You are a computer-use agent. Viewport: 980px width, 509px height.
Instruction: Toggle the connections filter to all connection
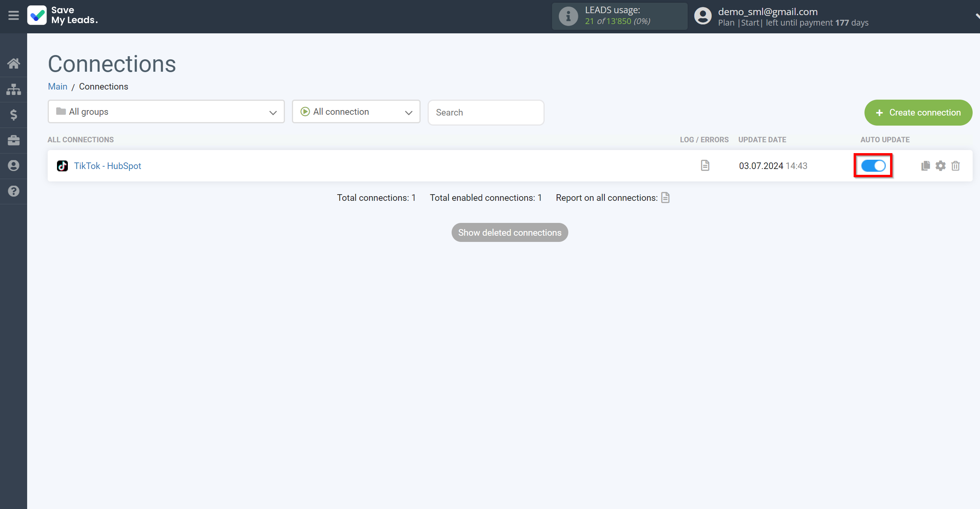(357, 112)
